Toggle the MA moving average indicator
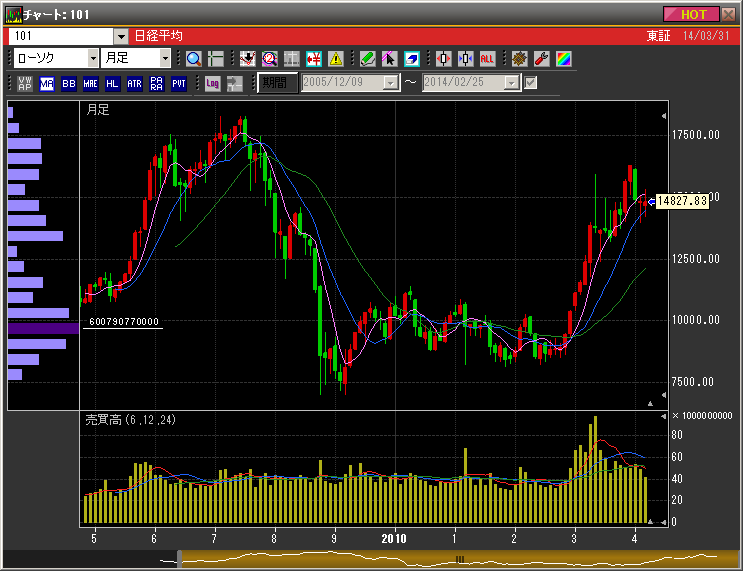 (47, 83)
